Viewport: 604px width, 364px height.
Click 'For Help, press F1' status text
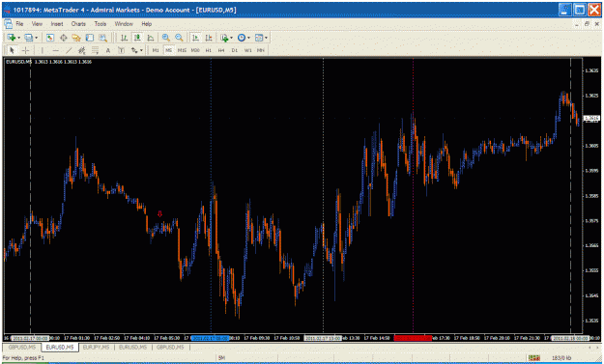tap(23, 358)
